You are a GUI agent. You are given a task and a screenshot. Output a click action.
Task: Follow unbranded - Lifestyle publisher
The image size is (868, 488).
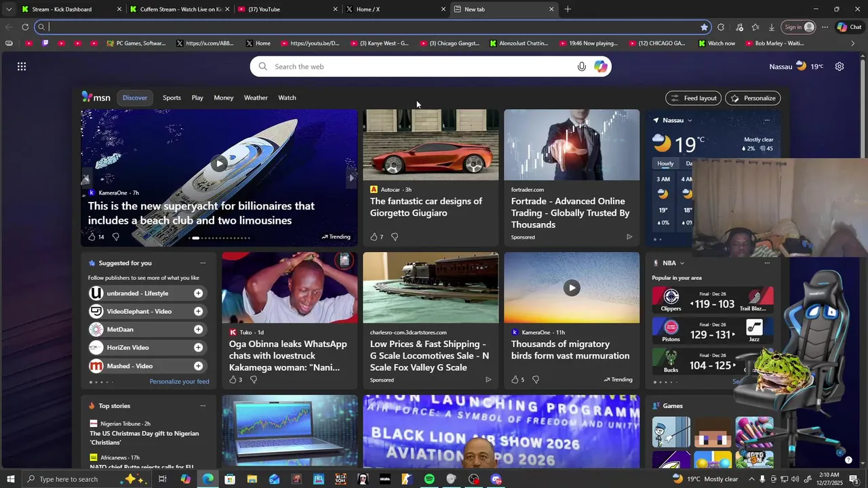[x=198, y=293]
